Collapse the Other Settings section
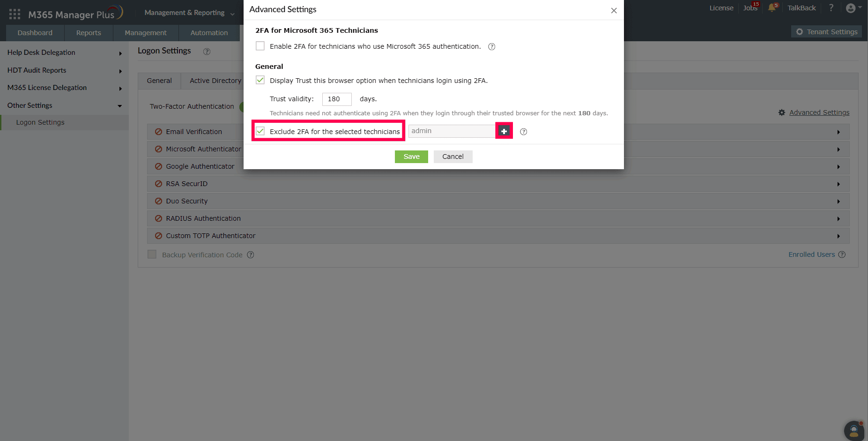 coord(64,105)
